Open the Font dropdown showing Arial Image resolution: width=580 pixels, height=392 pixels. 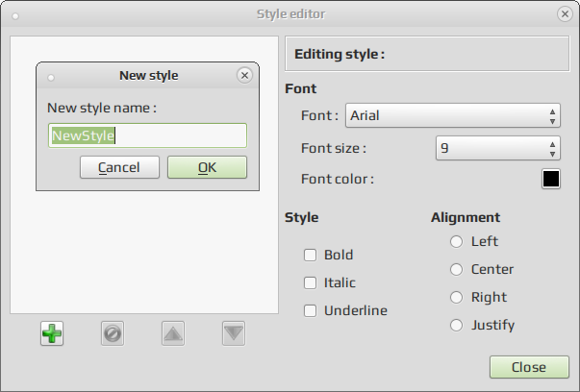pos(453,115)
